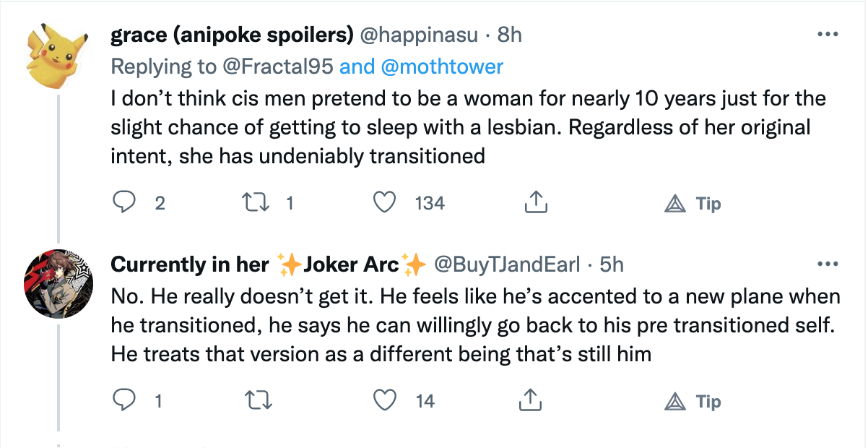Like grace's tweet with 134 likes
The height and width of the screenshot is (448, 868).
click(x=385, y=203)
